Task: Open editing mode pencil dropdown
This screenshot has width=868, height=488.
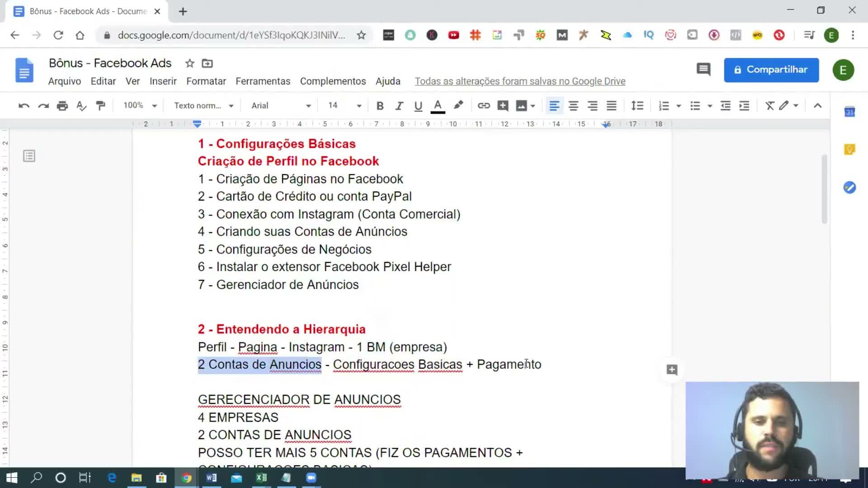Action: [788, 106]
